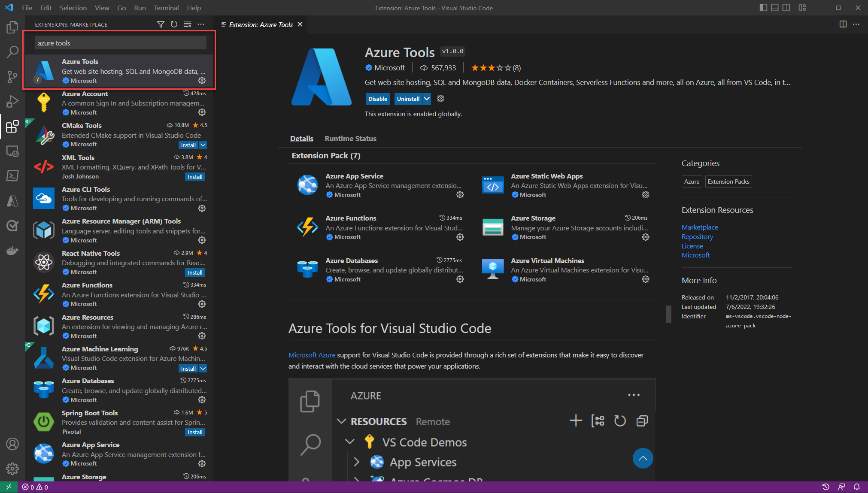The image size is (868, 493).
Task: Click the Marketplace link under Extension Resources
Action: click(700, 227)
